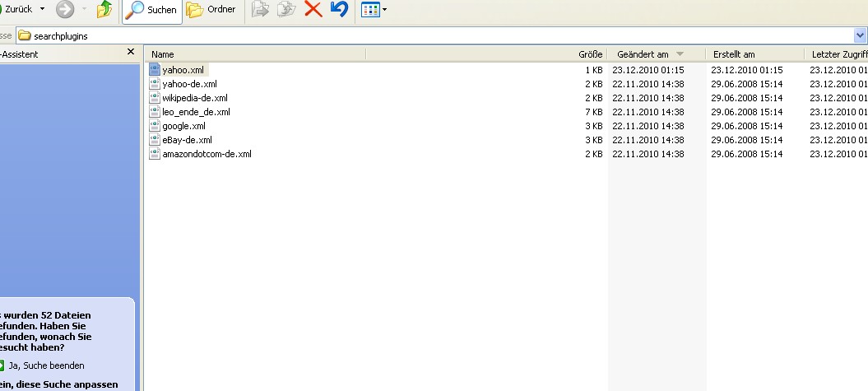
Task: Click the amazondotcom-de.xml file name
Action: click(207, 154)
